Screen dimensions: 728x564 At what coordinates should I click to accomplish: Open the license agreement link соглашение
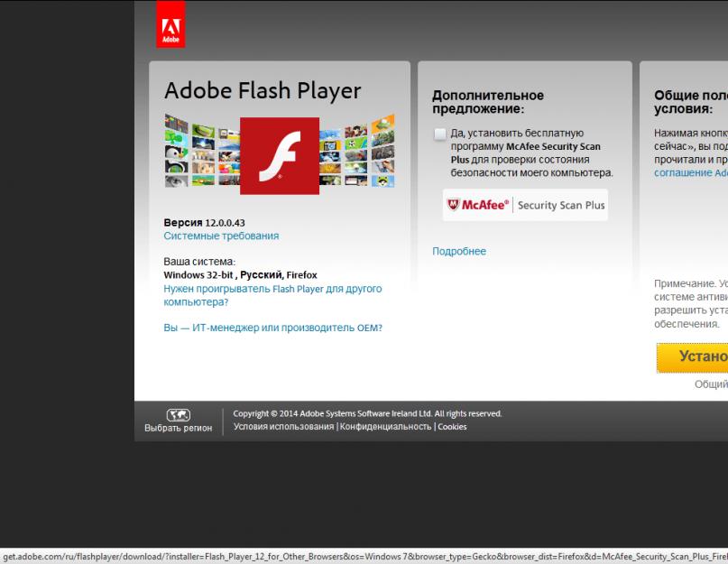click(x=691, y=173)
